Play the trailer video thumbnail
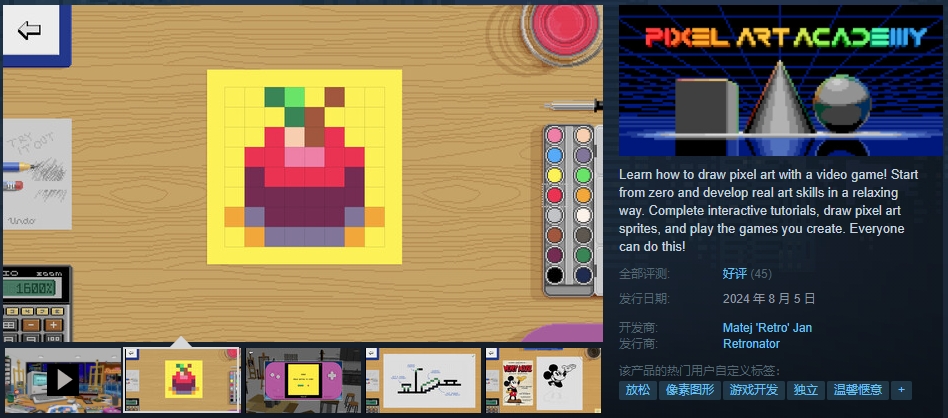Screen dimensions: 948x418 click(63, 380)
